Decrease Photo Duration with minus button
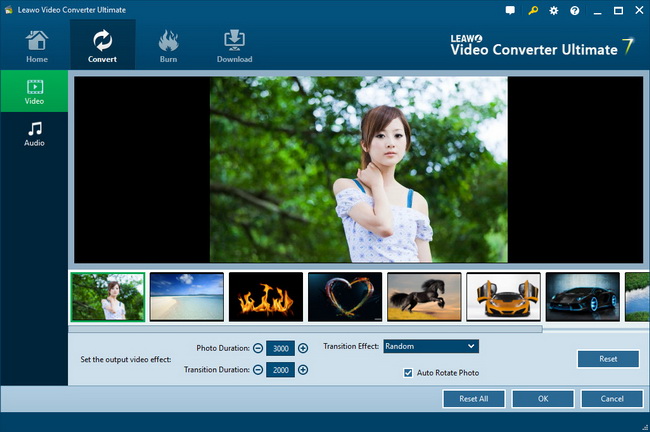 (x=258, y=348)
